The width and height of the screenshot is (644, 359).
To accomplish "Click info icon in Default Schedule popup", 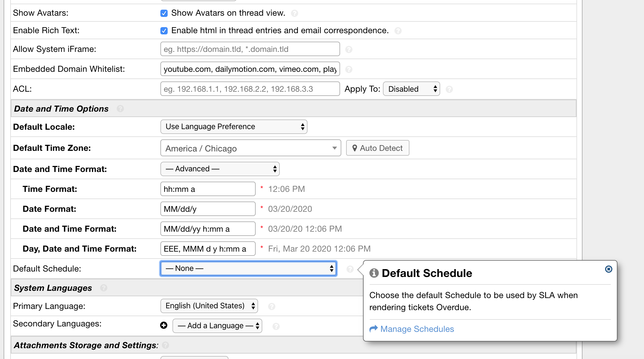I will [x=374, y=273].
